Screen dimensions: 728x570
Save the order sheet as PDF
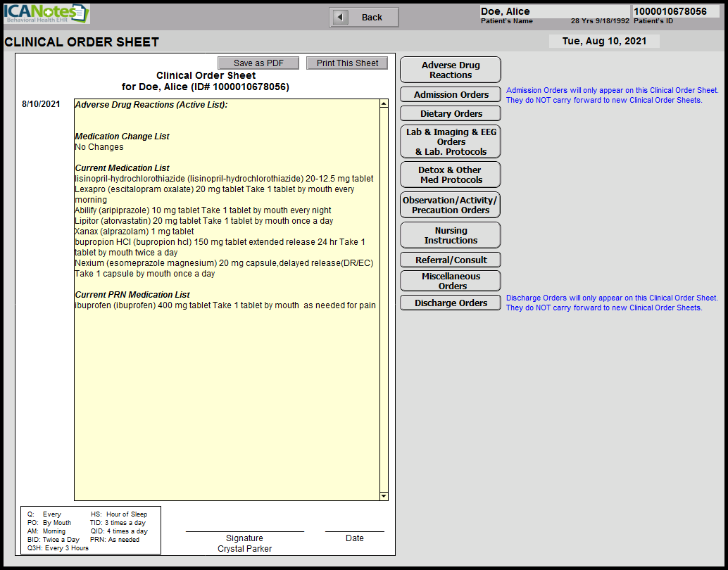tap(258, 63)
